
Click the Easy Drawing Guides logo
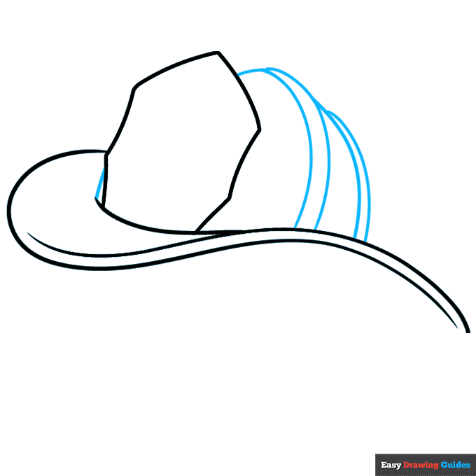425,465
